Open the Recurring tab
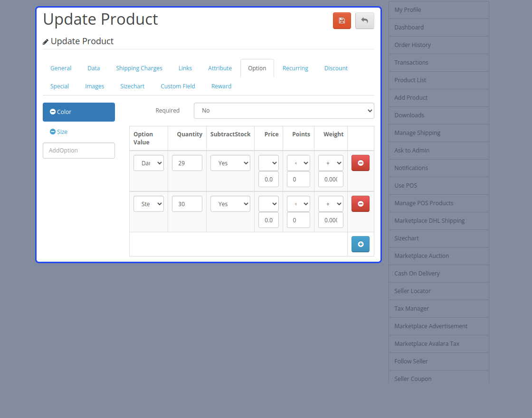The image size is (532, 418). pos(295,68)
